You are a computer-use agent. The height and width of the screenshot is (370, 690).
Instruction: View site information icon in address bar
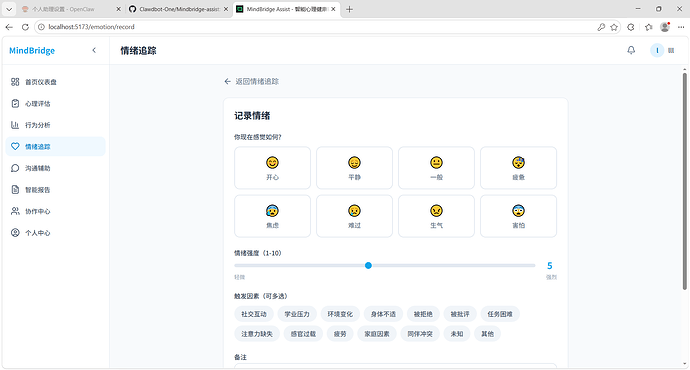click(x=41, y=27)
